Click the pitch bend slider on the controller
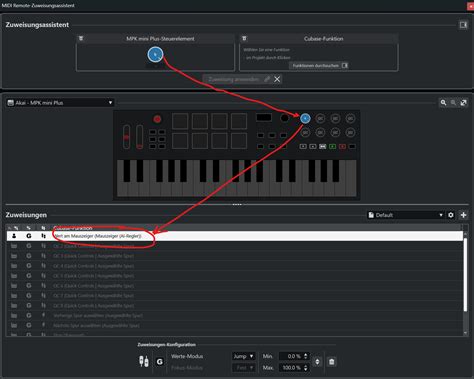 tap(127, 137)
